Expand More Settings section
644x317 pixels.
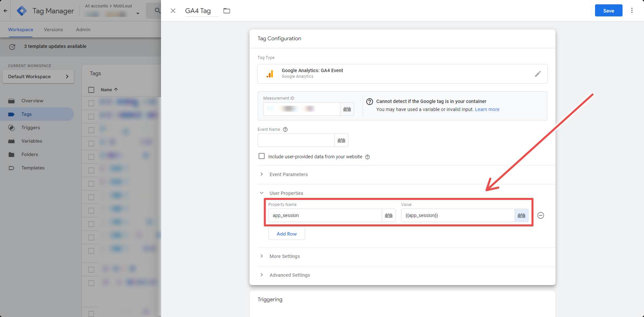click(x=284, y=256)
